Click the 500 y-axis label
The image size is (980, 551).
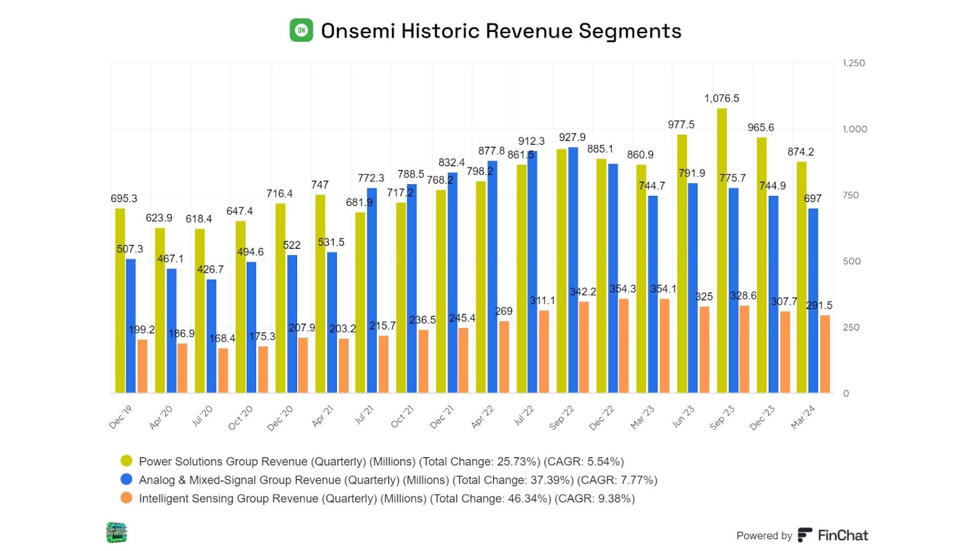pyautogui.click(x=851, y=261)
